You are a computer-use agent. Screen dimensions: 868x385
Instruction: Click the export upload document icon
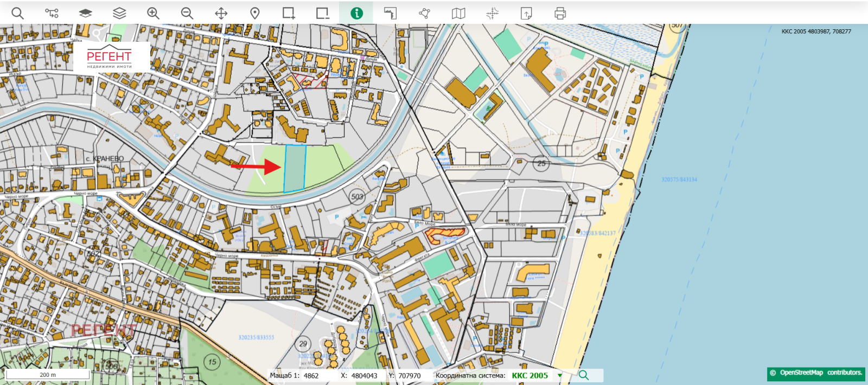pos(526,13)
